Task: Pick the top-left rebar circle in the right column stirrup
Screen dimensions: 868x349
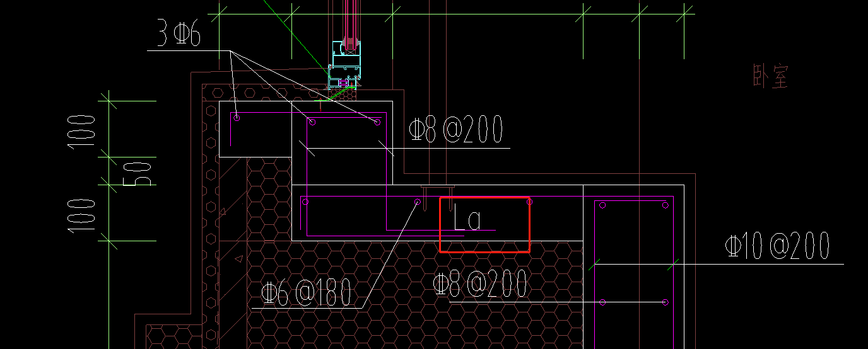Action: [x=602, y=205]
